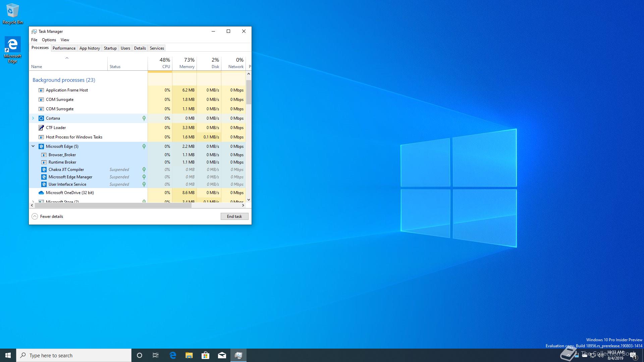
Task: Select the Microsoft OneDrive (32 bit) row name
Action: click(70, 193)
